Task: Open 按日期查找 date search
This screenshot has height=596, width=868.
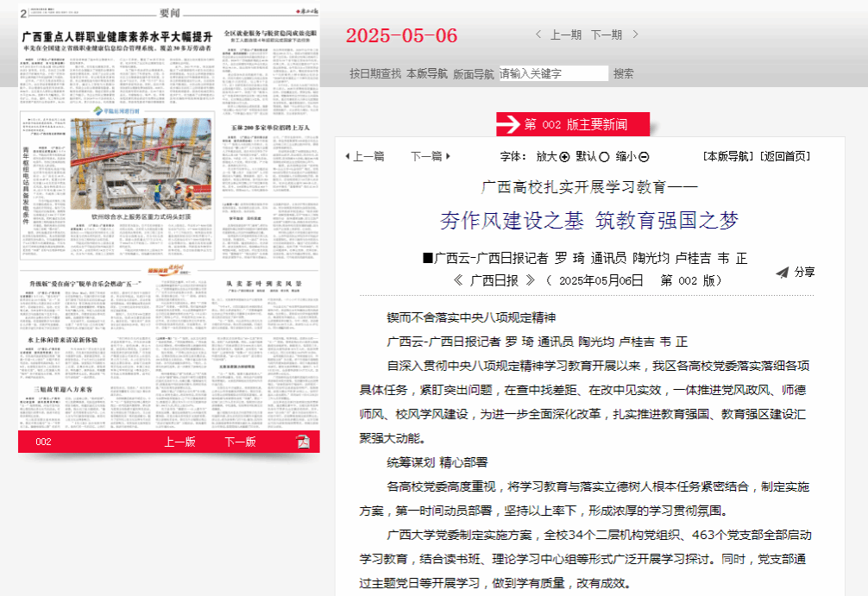Action: click(375, 74)
